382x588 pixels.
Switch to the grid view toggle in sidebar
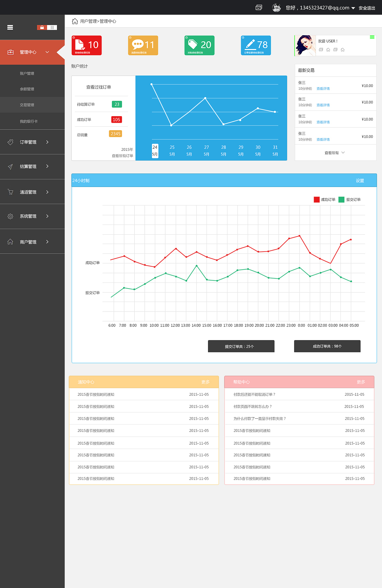(52, 27)
